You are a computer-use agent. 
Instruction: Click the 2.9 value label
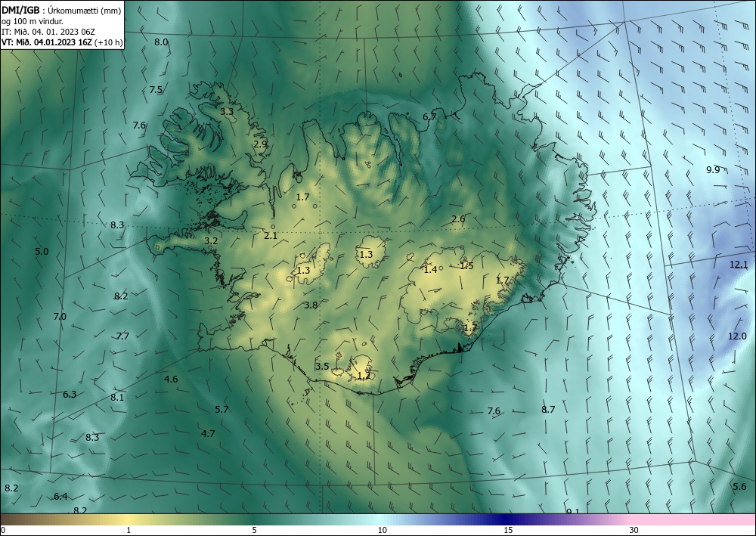[x=260, y=144]
